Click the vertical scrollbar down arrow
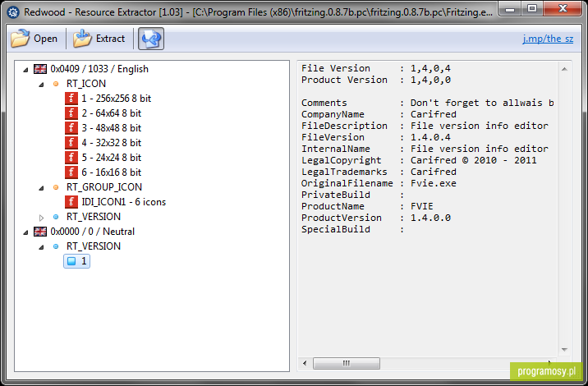The image size is (588, 386). click(564, 350)
